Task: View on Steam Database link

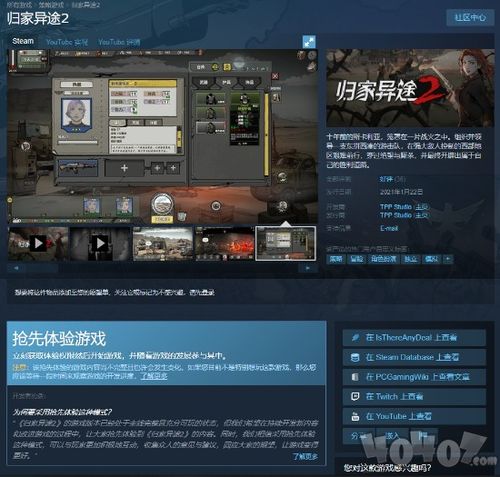Action: 414,357
